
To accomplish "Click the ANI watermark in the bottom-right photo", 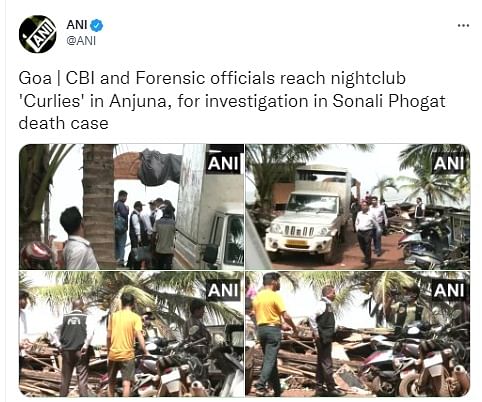I will coord(449,290).
